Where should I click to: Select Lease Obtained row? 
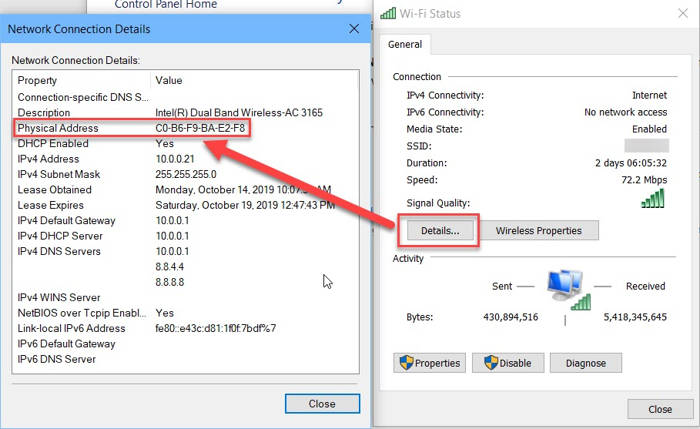tap(185, 190)
